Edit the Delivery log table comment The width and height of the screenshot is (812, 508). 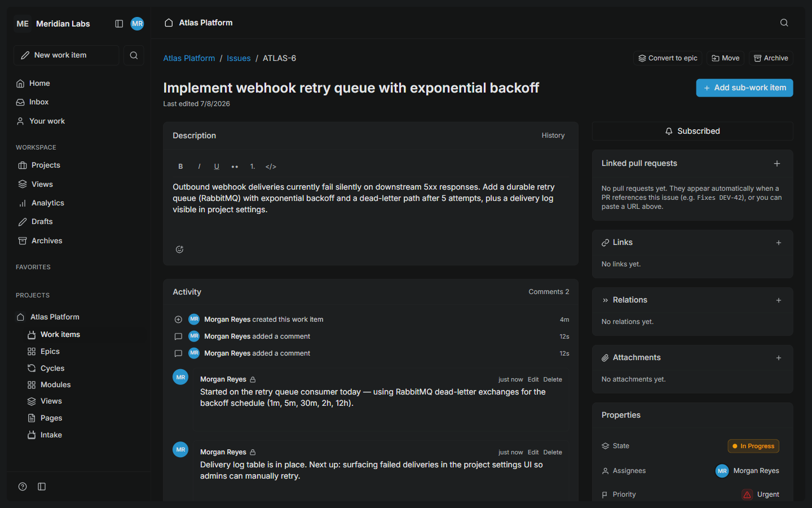coord(533,452)
